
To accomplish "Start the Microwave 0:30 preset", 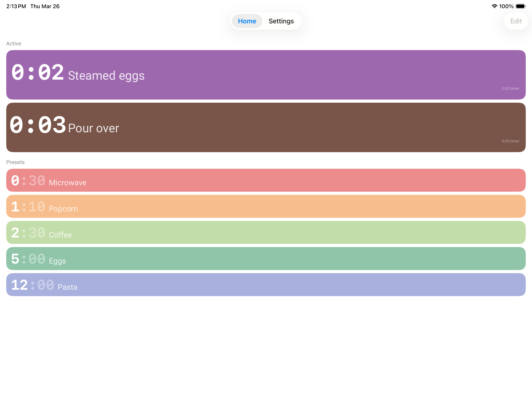I will (x=266, y=180).
